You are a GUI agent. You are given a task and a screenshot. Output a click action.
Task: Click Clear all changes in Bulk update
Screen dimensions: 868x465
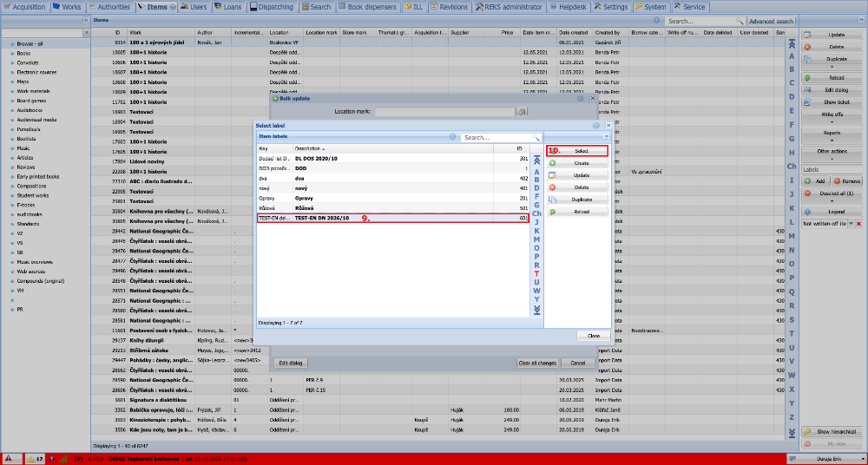pyautogui.click(x=537, y=363)
